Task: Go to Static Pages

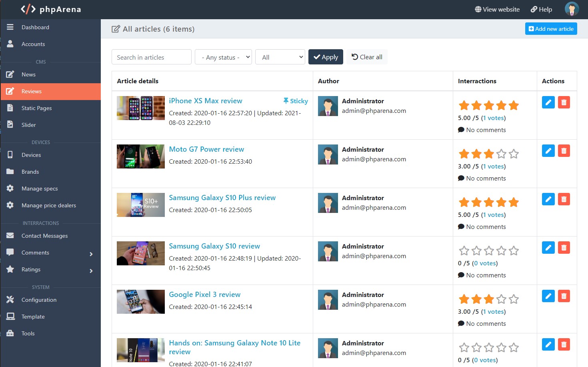Action: click(x=36, y=108)
